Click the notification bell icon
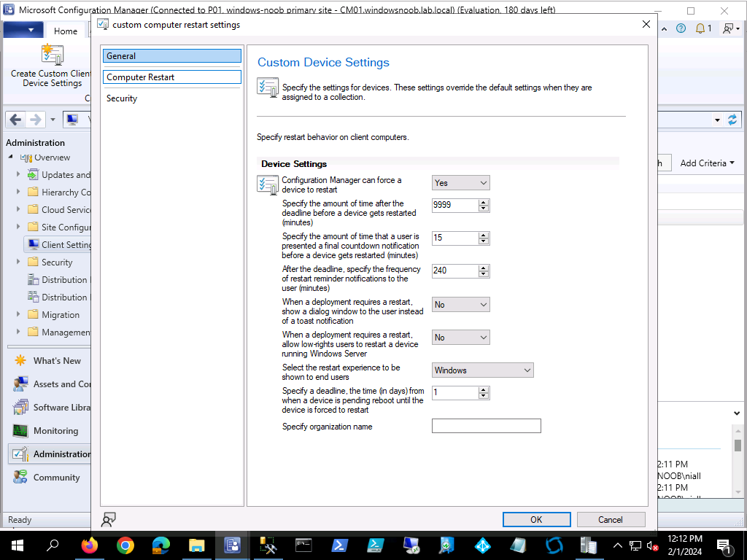747x560 pixels. 700,28
